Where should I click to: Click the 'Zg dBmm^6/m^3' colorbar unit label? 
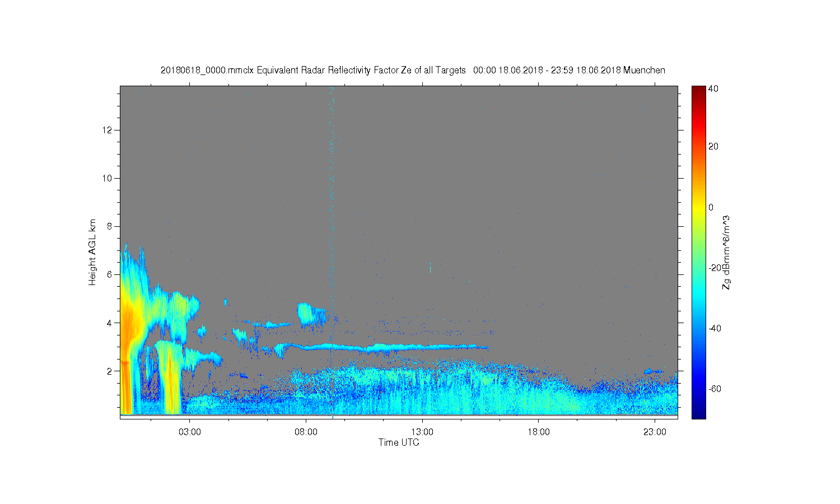[x=726, y=252]
